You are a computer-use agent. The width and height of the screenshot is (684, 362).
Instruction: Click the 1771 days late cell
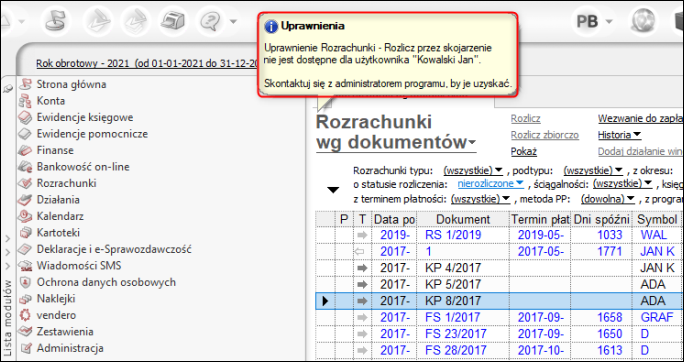coord(602,252)
